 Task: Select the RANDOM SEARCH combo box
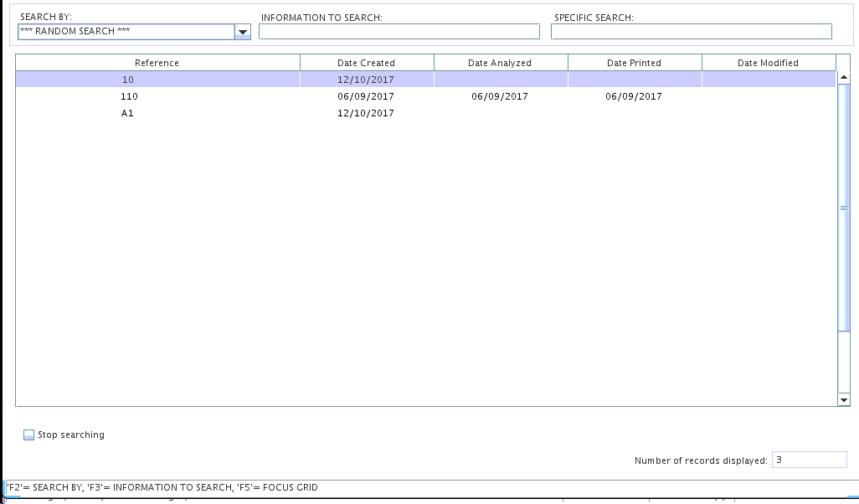point(126,32)
